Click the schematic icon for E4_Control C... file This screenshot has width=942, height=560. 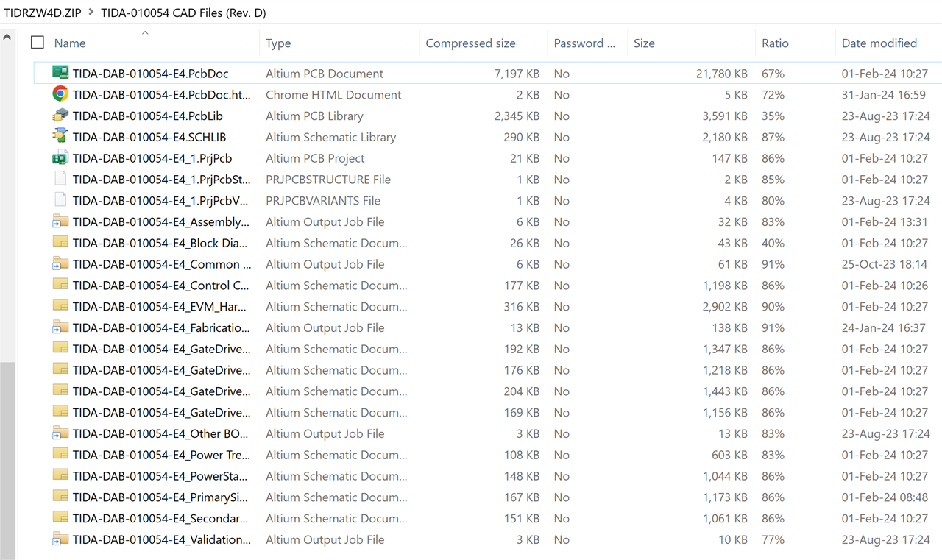pyautogui.click(x=60, y=285)
